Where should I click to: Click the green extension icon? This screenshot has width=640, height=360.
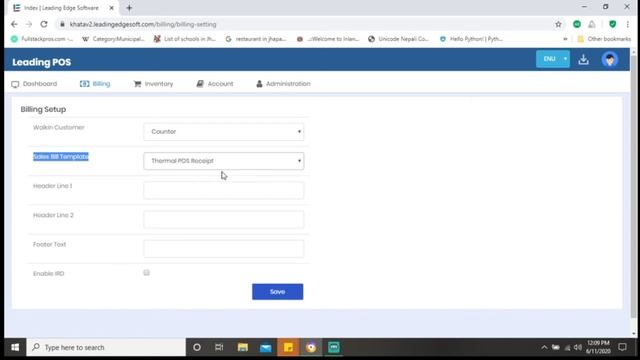click(x=577, y=24)
